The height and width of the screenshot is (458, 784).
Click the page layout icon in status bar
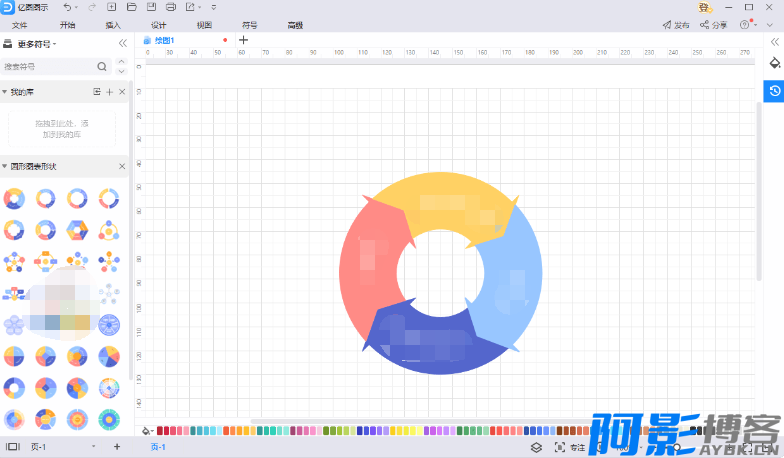[12, 446]
